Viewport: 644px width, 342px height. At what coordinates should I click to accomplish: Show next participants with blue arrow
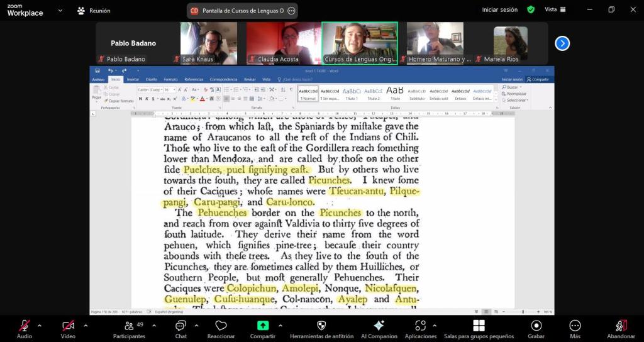tap(562, 43)
